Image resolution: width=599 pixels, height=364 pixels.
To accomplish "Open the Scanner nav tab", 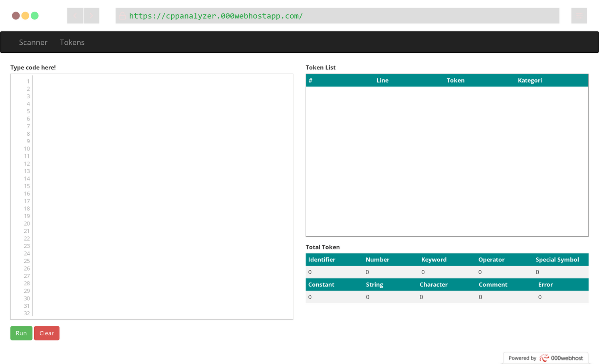I will click(33, 42).
